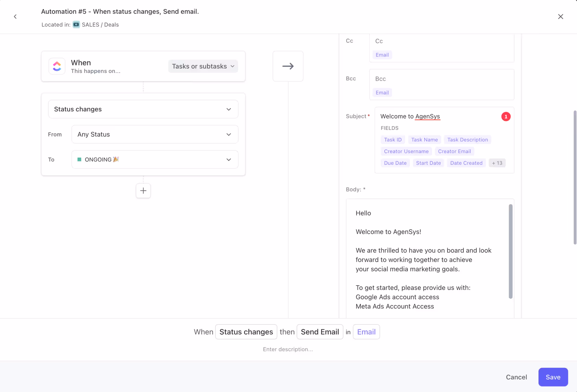The image size is (577, 392).
Task: Click the red error badge in Subject
Action: pos(506,116)
